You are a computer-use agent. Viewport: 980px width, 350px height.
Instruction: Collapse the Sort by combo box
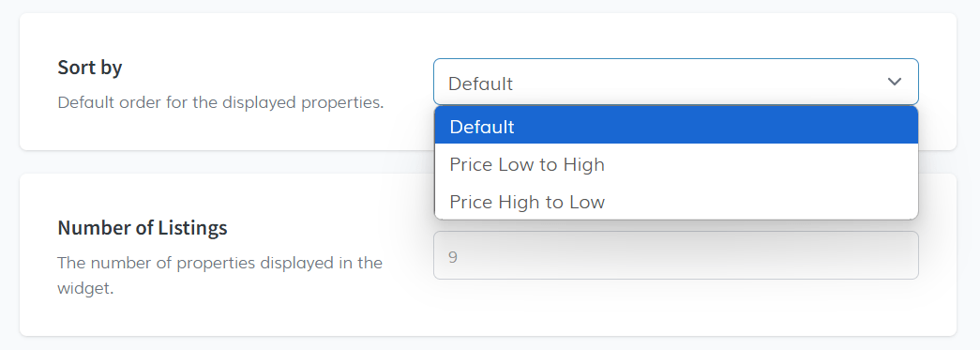[x=675, y=82]
